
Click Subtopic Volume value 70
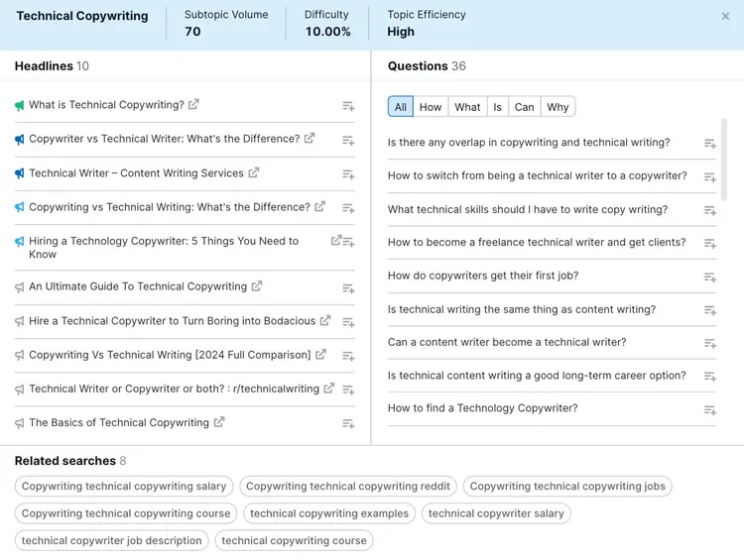click(x=192, y=32)
